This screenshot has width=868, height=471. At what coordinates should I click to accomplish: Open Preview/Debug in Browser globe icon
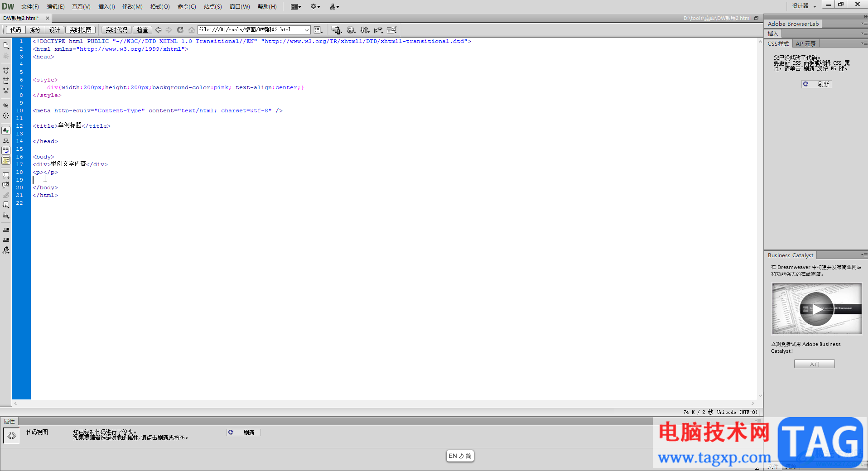click(351, 30)
